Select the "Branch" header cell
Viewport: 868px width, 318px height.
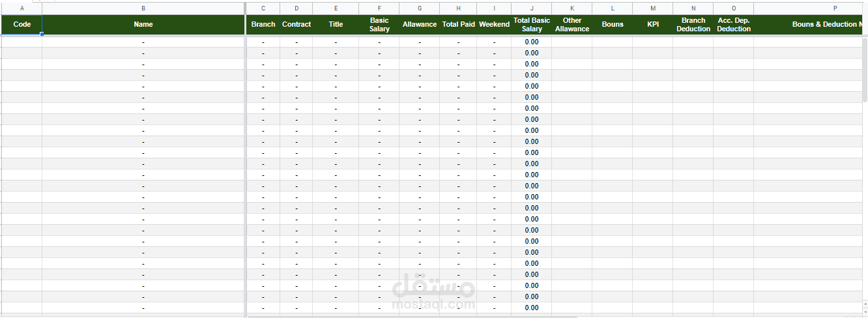pyautogui.click(x=263, y=25)
